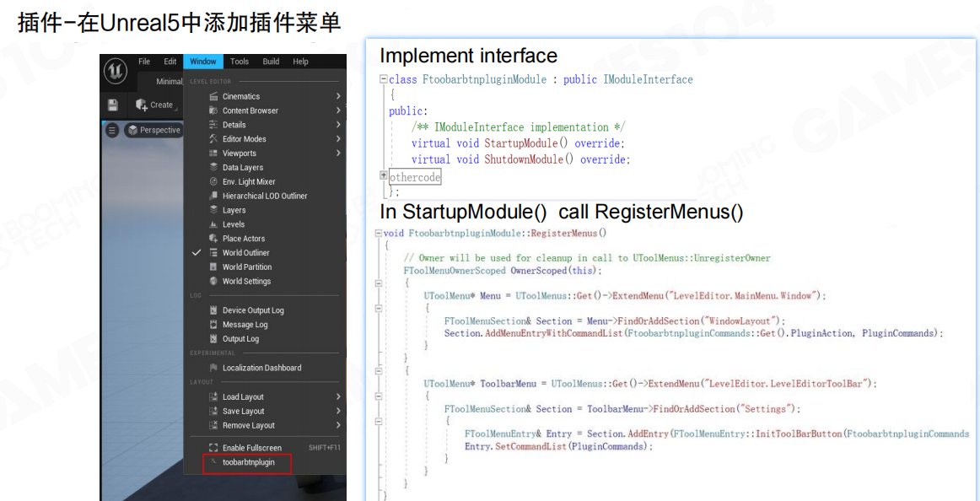Collapse the RegisterMenus function code block
The width and height of the screenshot is (980, 501).
378,233
